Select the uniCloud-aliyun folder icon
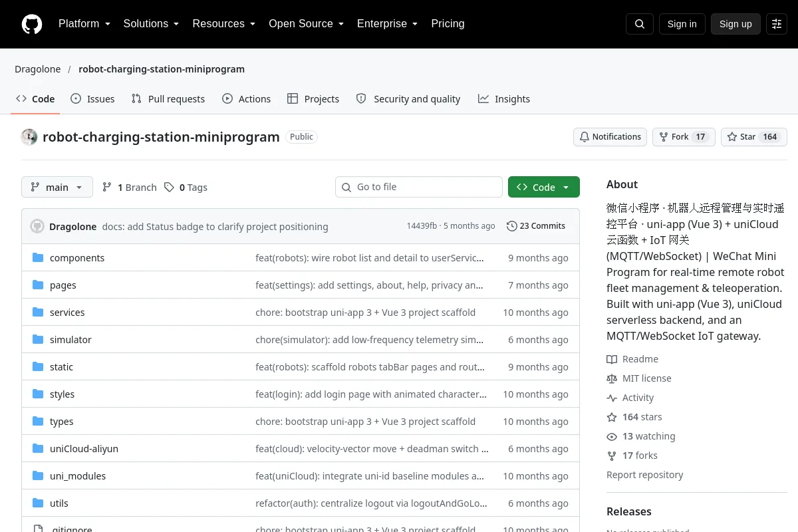Image resolution: width=798 pixels, height=532 pixels. pos(38,448)
